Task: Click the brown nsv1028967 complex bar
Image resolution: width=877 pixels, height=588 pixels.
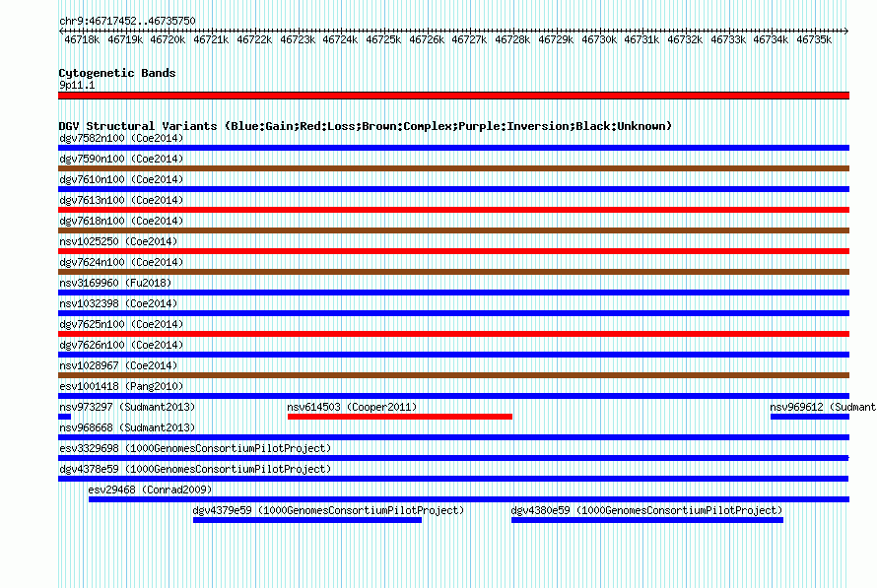Action: coord(453,375)
